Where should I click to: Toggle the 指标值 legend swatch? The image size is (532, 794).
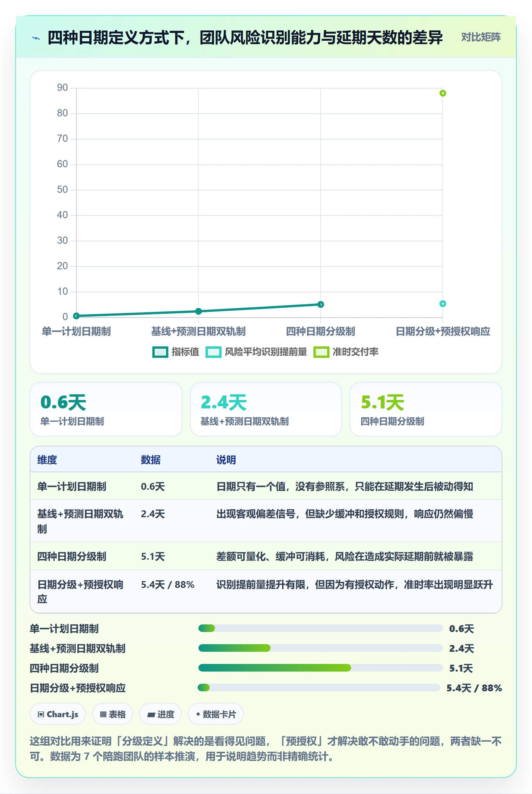click(160, 352)
